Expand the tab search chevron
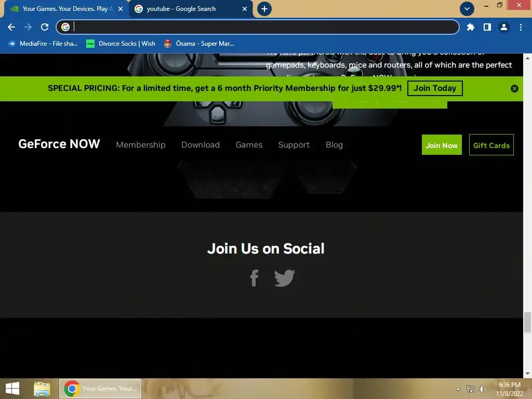 (467, 9)
